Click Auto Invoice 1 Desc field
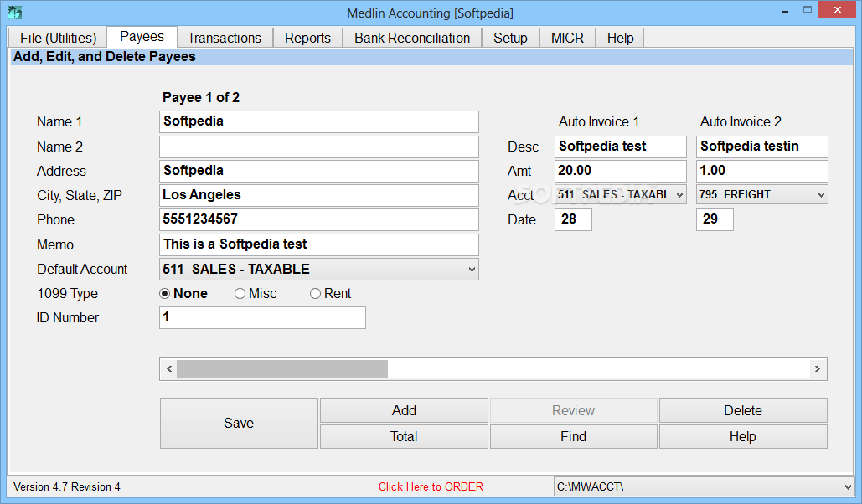 (620, 147)
